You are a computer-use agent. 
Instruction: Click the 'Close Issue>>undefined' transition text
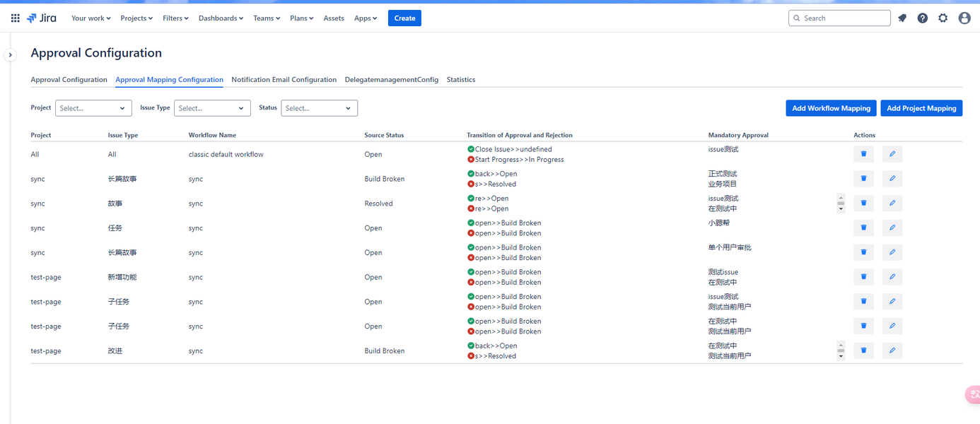pyautogui.click(x=513, y=149)
